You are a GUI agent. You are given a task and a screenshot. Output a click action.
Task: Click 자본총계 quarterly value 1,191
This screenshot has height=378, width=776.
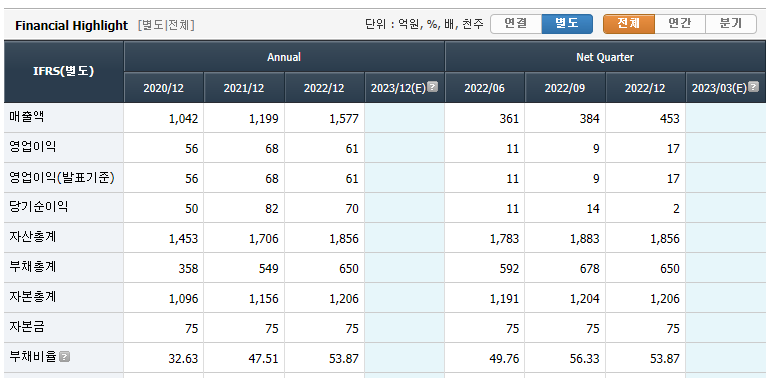504,299
